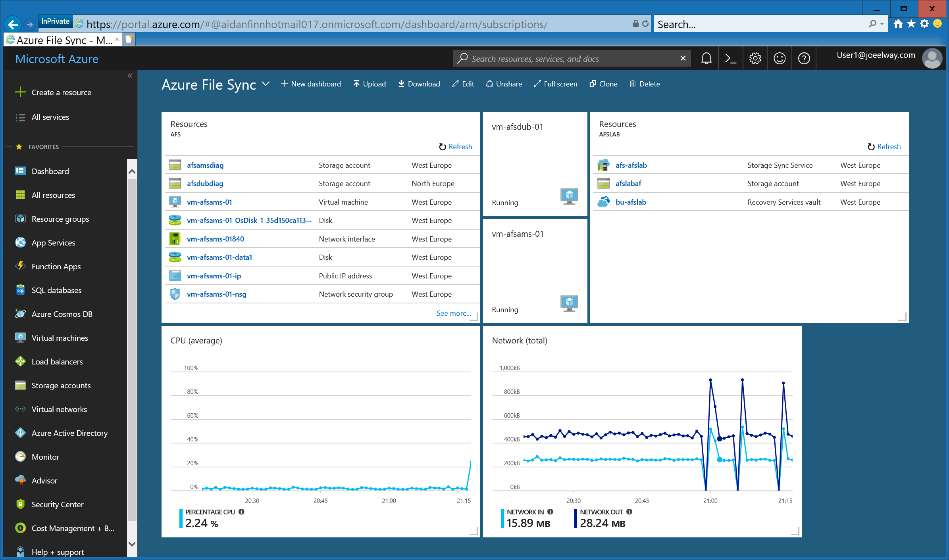Click New dashboard

click(311, 84)
